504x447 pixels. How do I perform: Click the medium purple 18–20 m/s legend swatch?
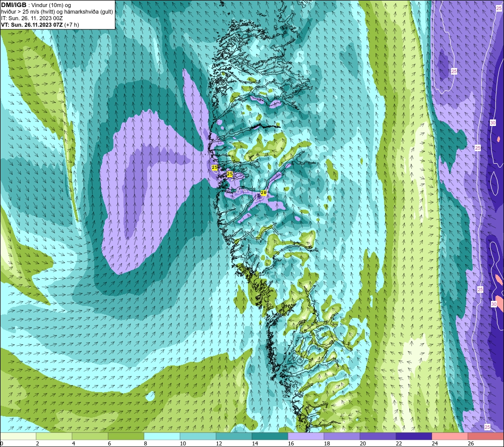tap(342, 436)
